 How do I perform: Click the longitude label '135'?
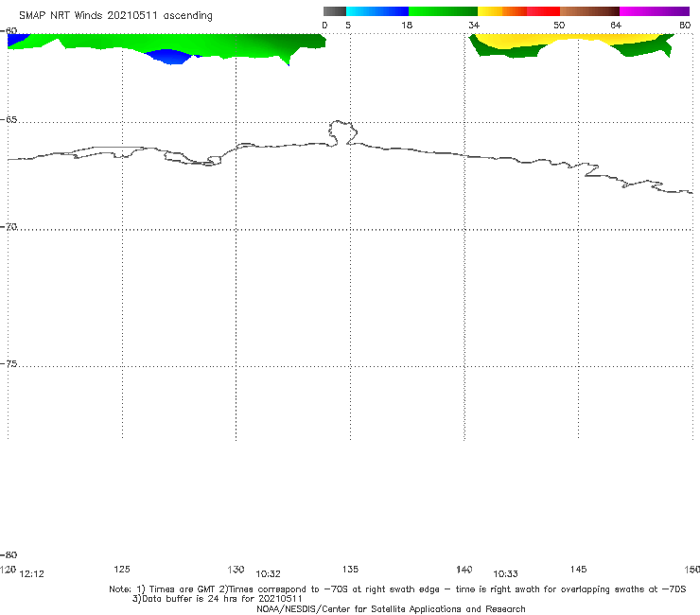click(x=350, y=569)
